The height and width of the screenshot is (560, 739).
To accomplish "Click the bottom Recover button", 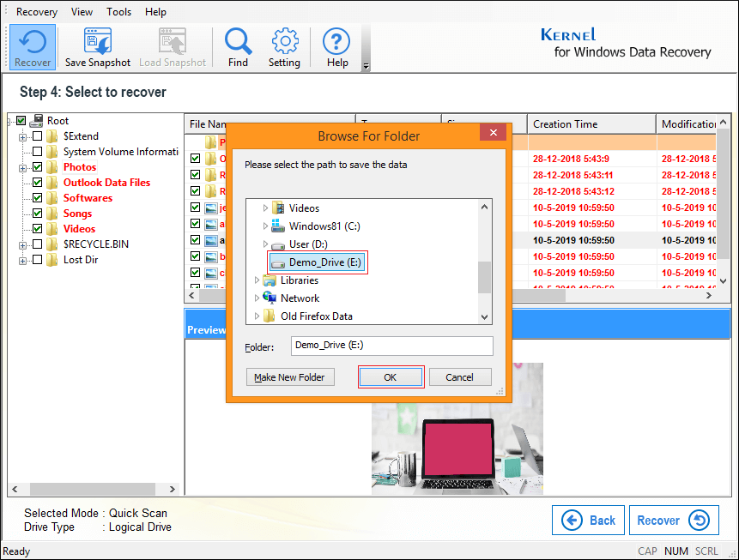I will (674, 521).
